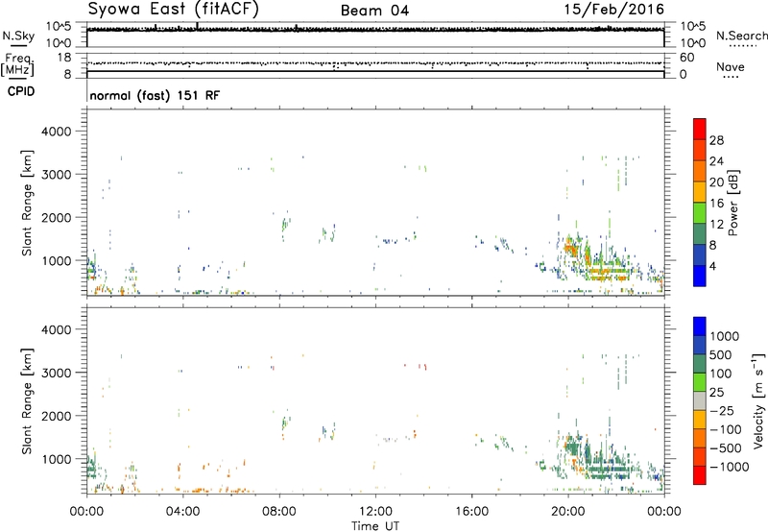Click the blue 4–8 dB power swatch
768x532 pixels.
(700, 255)
